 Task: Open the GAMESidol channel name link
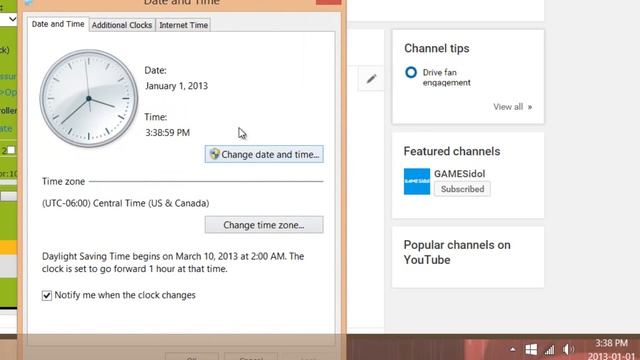tap(459, 173)
